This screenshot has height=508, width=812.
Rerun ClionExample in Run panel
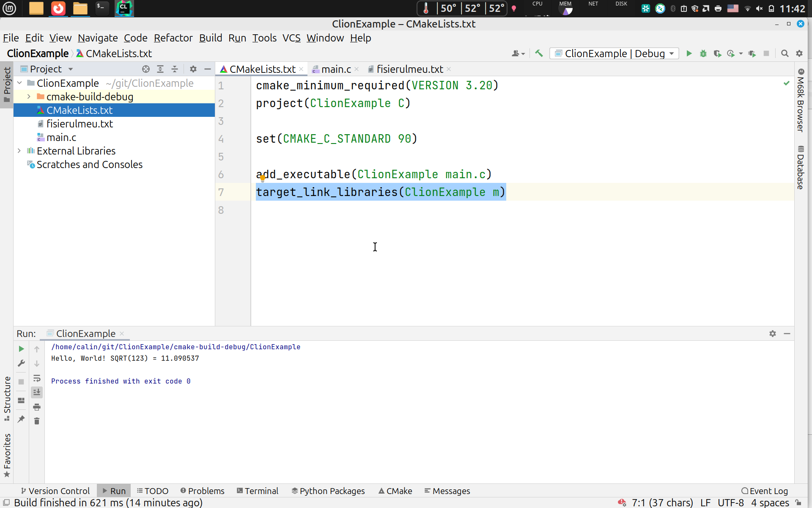[x=21, y=349]
